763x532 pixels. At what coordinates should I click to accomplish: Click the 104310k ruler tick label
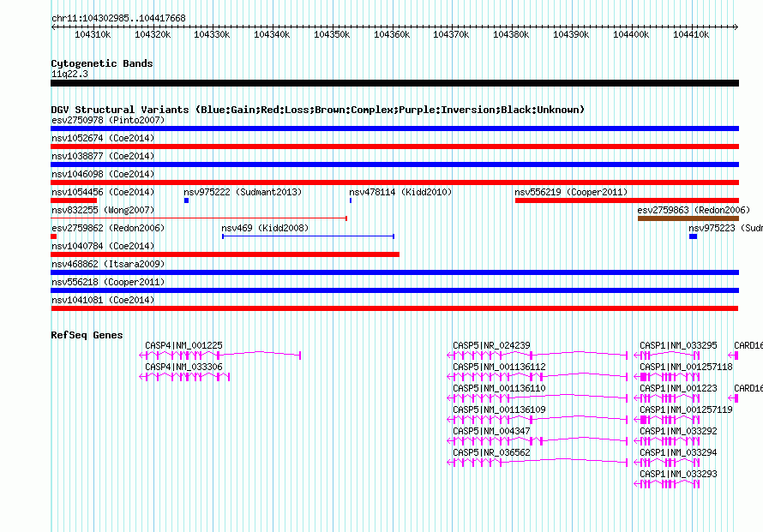tap(93, 34)
